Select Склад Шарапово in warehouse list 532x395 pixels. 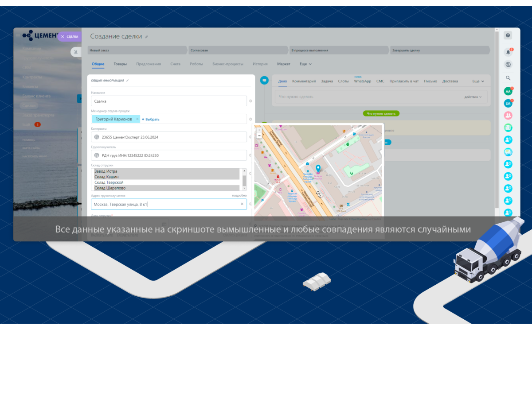167,188
